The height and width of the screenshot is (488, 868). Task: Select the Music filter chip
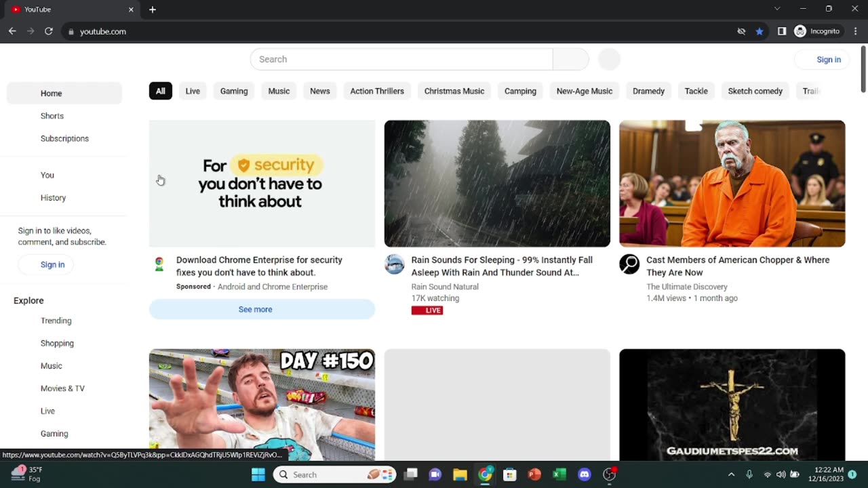279,91
